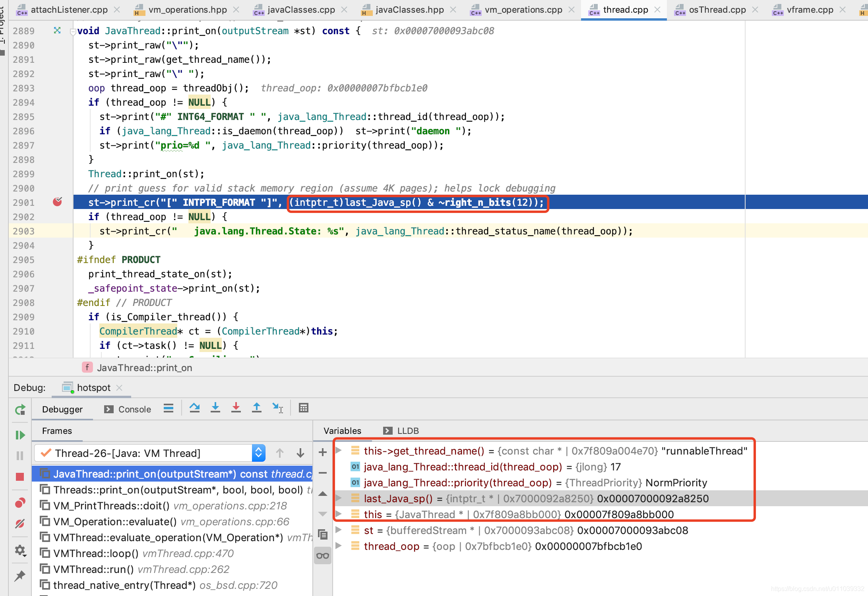
Task: Expand thread_oop variable node
Action: (x=339, y=546)
